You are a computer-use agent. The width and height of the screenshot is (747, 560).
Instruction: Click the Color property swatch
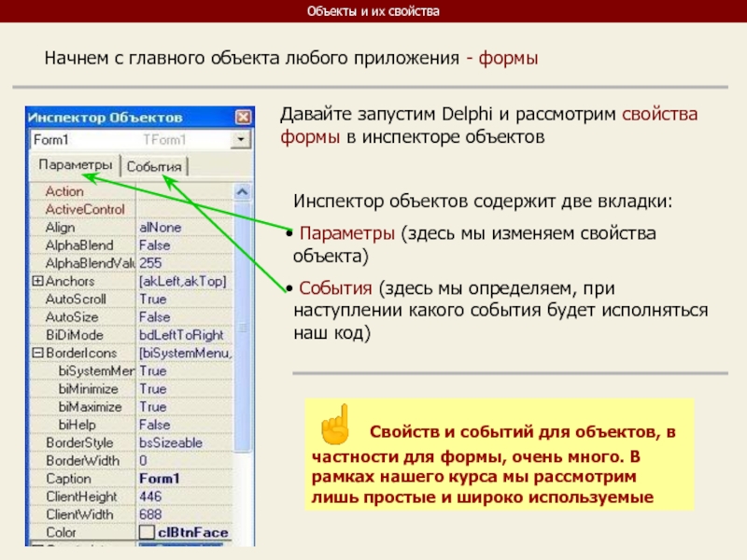(147, 532)
